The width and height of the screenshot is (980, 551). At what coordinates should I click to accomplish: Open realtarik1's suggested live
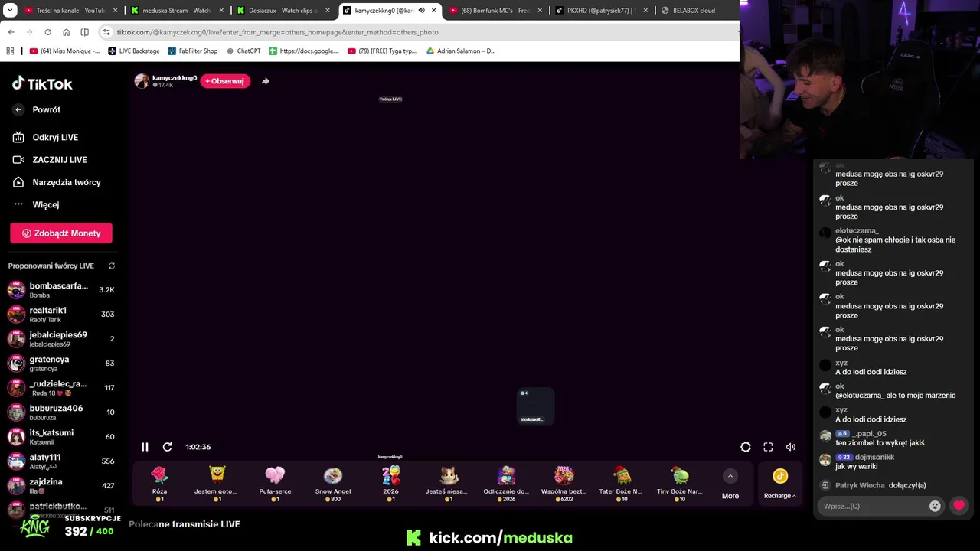point(61,315)
